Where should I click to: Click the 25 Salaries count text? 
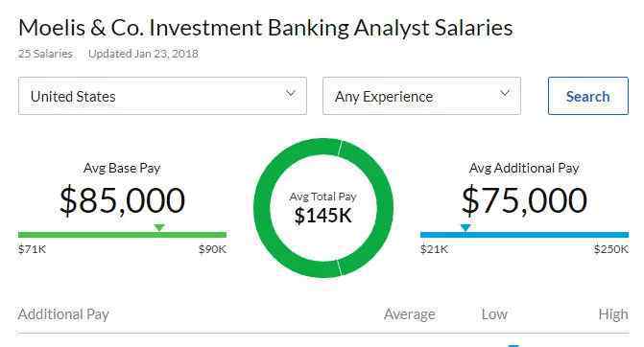pyautogui.click(x=45, y=54)
